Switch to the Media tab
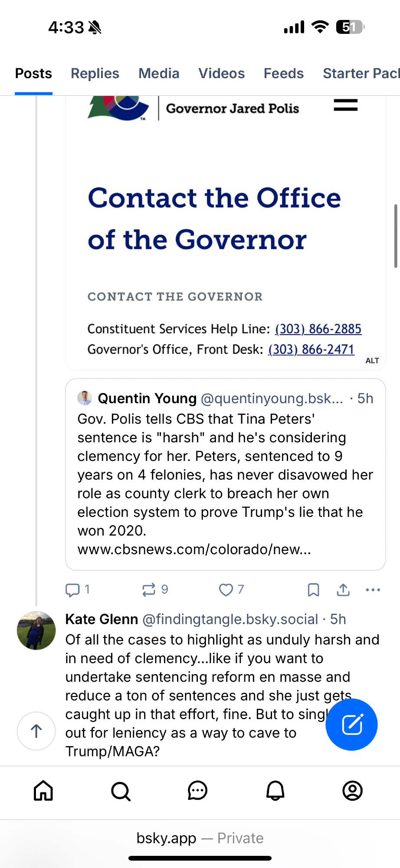The image size is (400, 868). [159, 73]
